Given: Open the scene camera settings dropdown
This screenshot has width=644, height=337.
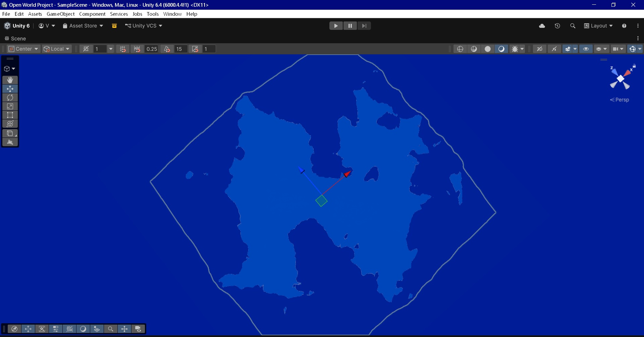Looking at the screenshot, I should click(x=618, y=49).
